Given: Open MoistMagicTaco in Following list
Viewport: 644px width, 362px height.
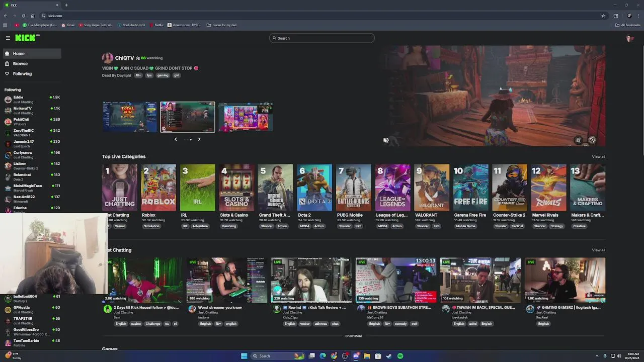Looking at the screenshot, I should pyautogui.click(x=31, y=188).
